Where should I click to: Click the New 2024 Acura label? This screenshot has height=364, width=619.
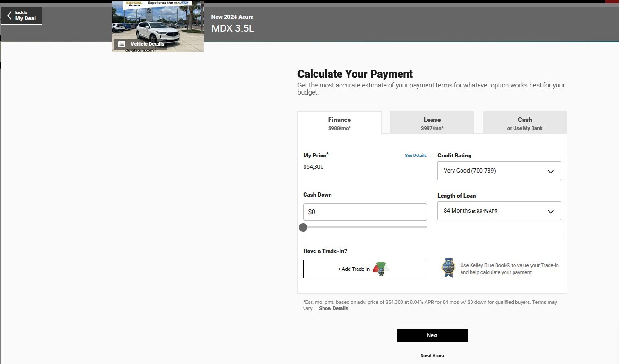click(x=232, y=17)
